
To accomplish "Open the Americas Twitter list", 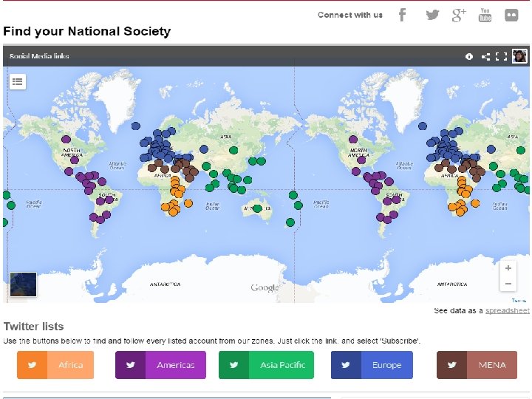I will click(160, 365).
